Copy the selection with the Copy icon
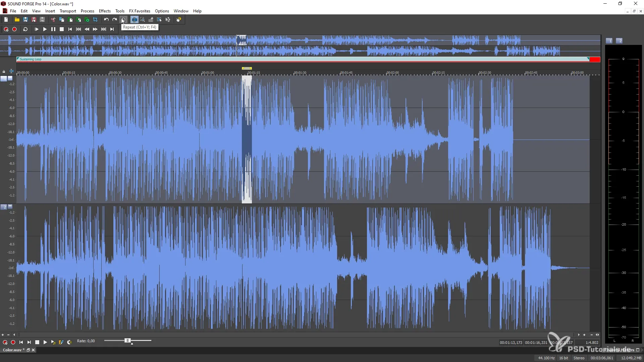The width and height of the screenshot is (644, 362). (62, 19)
